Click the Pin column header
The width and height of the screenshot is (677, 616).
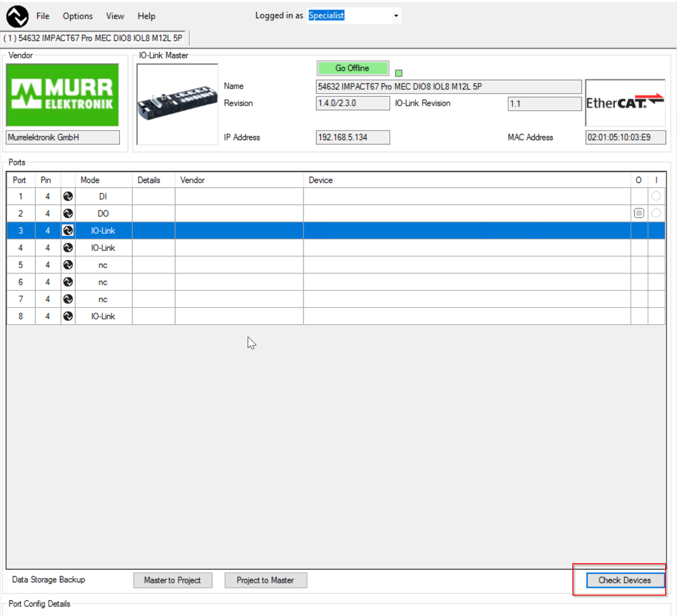tap(48, 180)
